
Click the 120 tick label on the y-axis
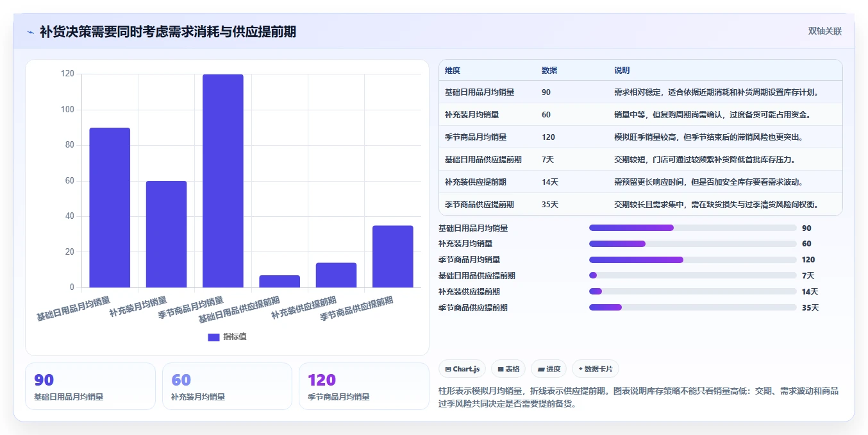[x=68, y=74]
